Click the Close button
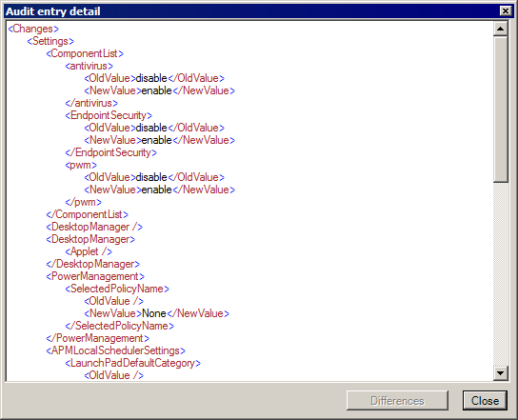Viewport: 518px width, 420px height. (x=485, y=401)
